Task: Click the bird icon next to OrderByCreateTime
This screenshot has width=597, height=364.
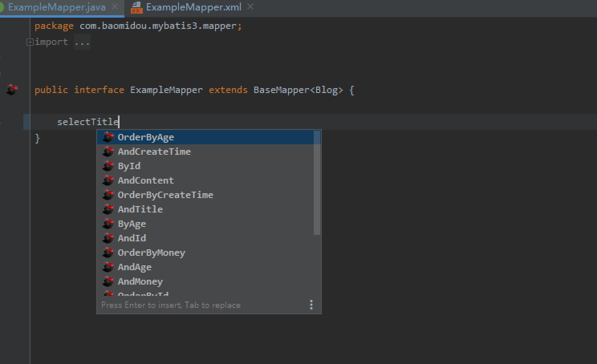Action: [x=108, y=195]
